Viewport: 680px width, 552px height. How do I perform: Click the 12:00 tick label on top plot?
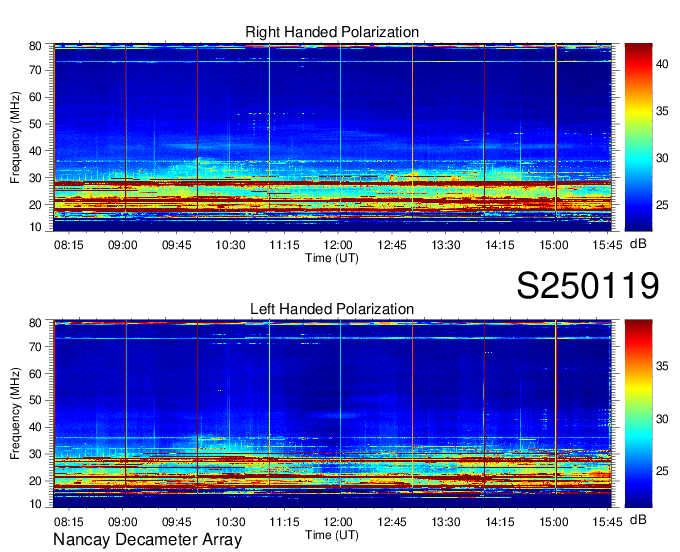(338, 245)
